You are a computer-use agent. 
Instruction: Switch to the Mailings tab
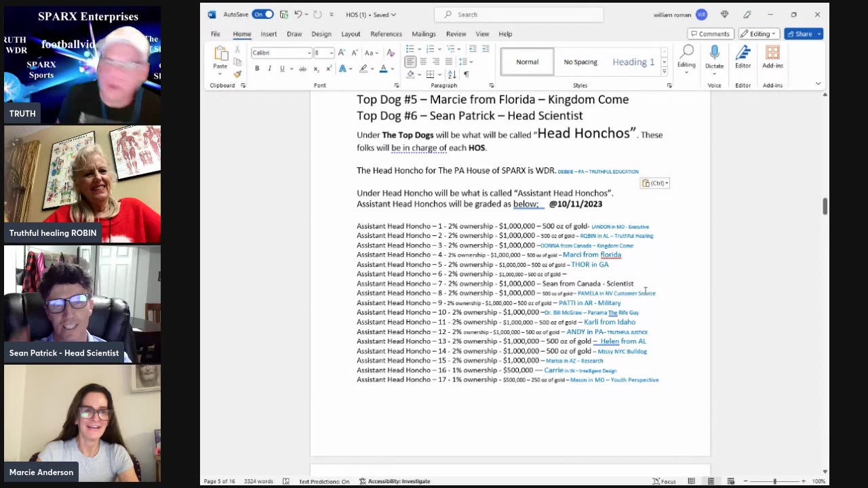[424, 34]
